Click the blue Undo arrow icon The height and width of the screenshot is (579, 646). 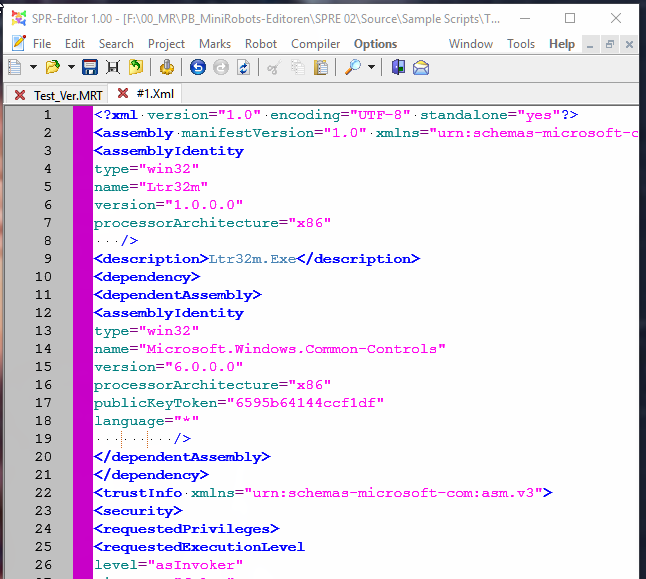(x=197, y=67)
